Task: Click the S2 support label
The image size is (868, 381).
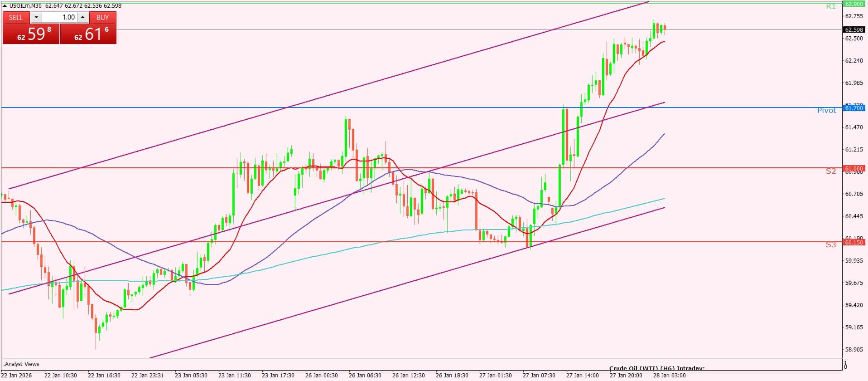Action: tap(830, 171)
